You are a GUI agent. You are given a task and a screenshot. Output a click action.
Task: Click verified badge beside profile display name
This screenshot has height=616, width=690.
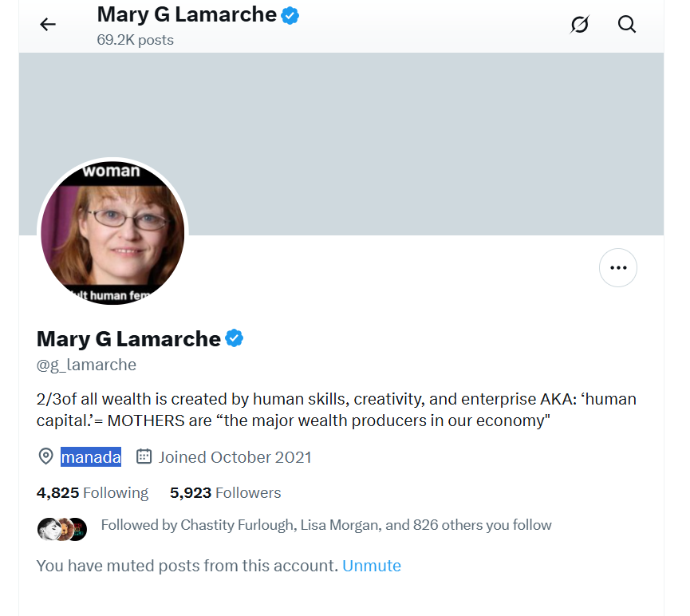pyautogui.click(x=234, y=338)
